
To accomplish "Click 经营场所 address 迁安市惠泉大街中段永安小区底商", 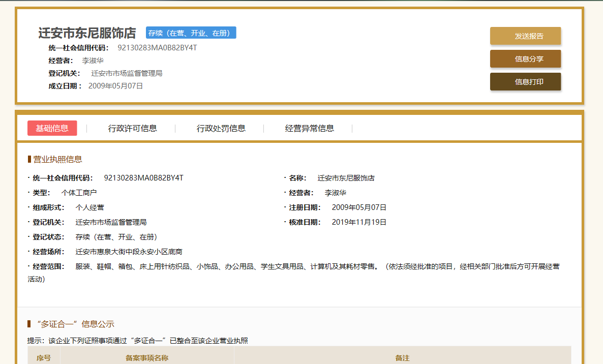I will pyautogui.click(x=129, y=252).
